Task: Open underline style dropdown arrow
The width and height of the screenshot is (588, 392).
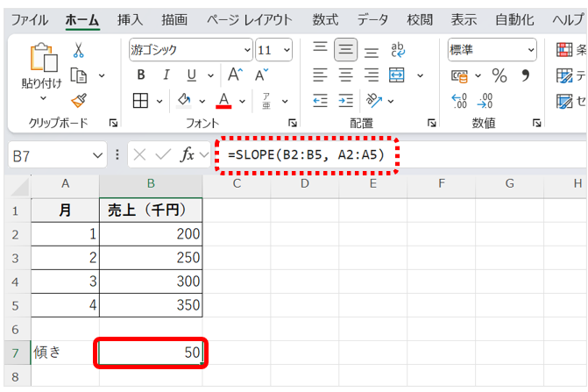Action: point(210,75)
